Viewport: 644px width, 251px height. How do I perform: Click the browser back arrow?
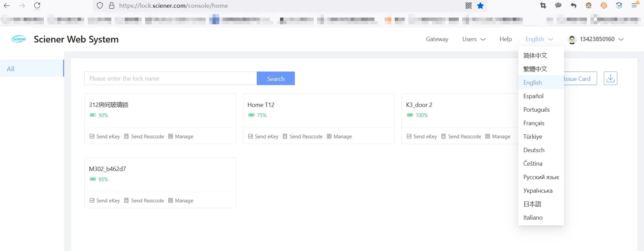[x=7, y=6]
